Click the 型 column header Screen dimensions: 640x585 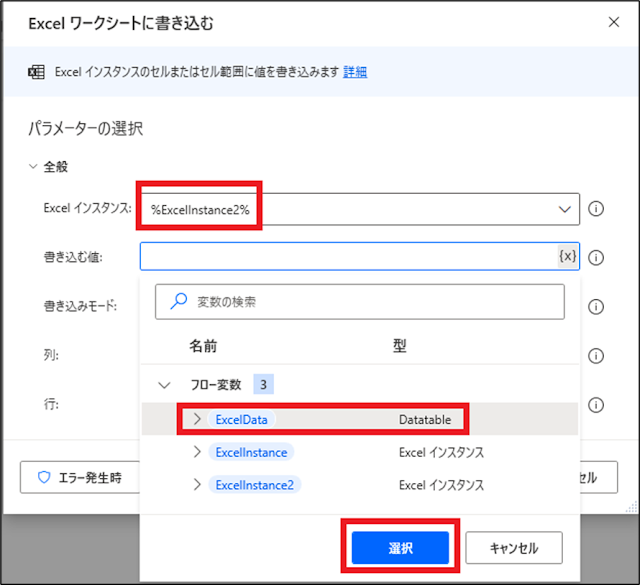pos(400,346)
